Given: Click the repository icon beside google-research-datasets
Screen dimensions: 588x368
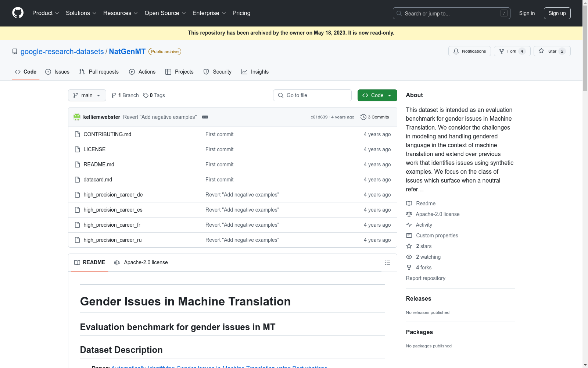Looking at the screenshot, I should (x=15, y=52).
